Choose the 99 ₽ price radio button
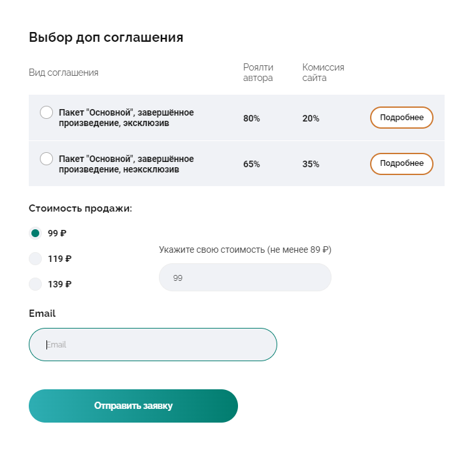Image resolution: width=476 pixels, height=452 pixels. tap(35, 233)
